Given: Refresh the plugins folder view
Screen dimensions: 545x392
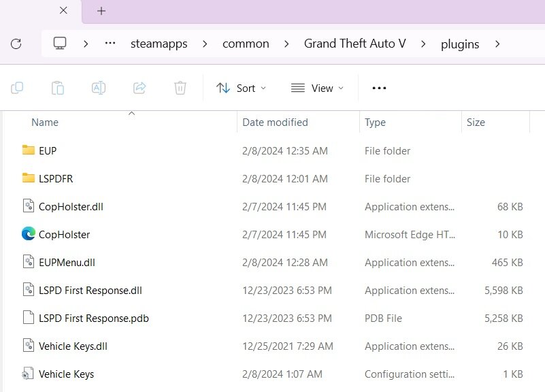Looking at the screenshot, I should [16, 44].
